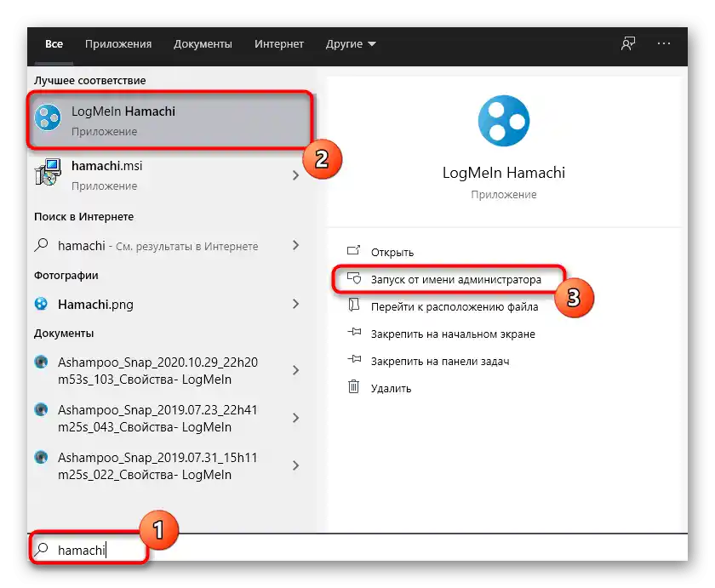Click Открыть to launch Hamachi
The width and height of the screenshot is (715, 588).
(x=392, y=252)
